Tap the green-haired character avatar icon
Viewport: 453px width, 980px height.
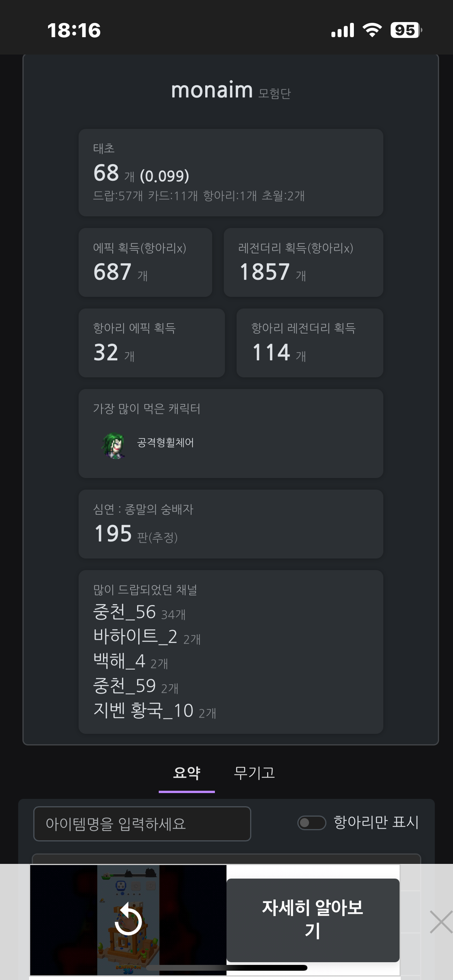113,446
